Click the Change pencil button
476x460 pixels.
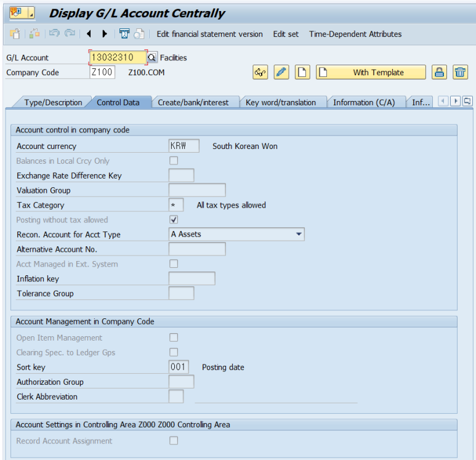(x=281, y=72)
